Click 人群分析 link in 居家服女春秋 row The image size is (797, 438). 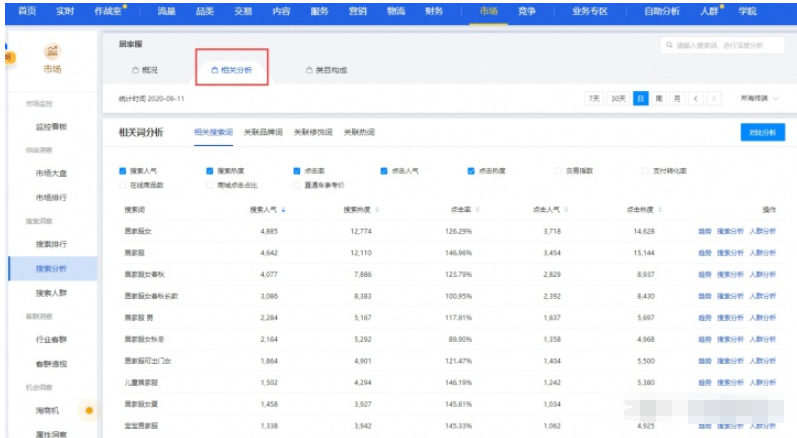point(762,274)
